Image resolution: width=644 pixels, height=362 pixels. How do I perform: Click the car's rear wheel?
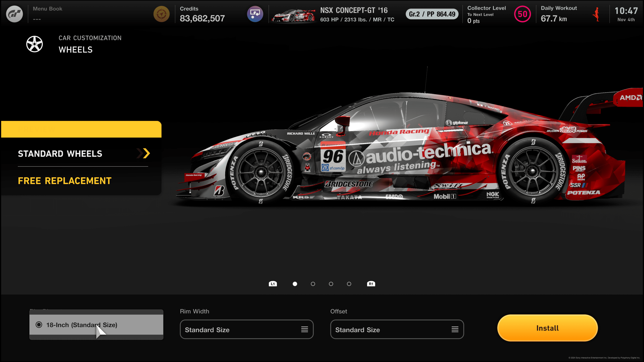click(533, 171)
